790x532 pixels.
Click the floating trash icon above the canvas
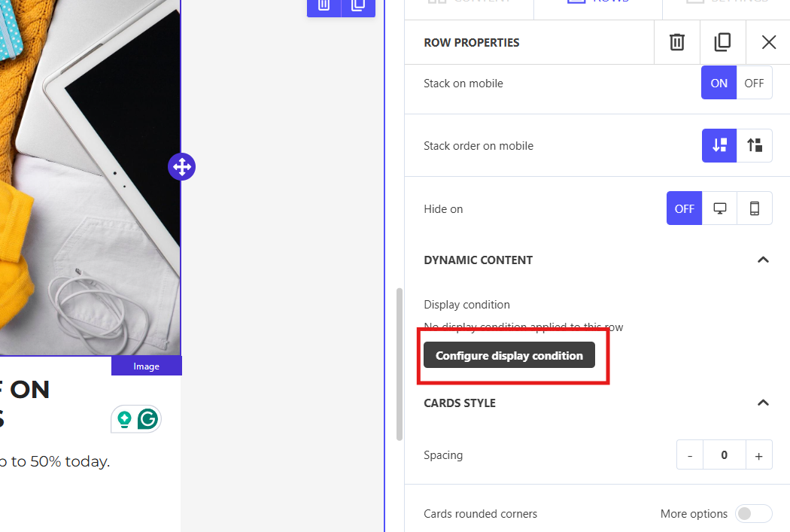click(324, 6)
